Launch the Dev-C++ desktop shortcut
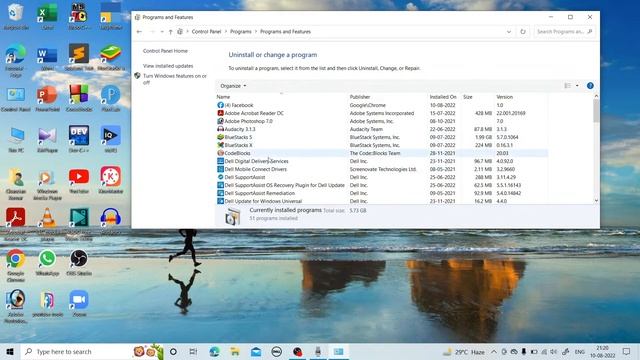The width and height of the screenshot is (640, 360). click(79, 139)
